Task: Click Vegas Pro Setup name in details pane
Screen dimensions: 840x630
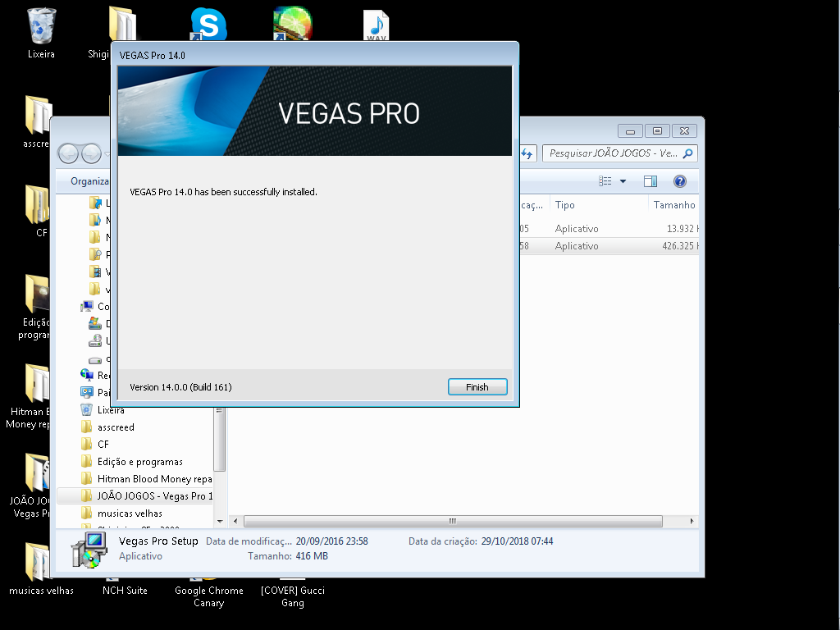Action: (x=158, y=541)
